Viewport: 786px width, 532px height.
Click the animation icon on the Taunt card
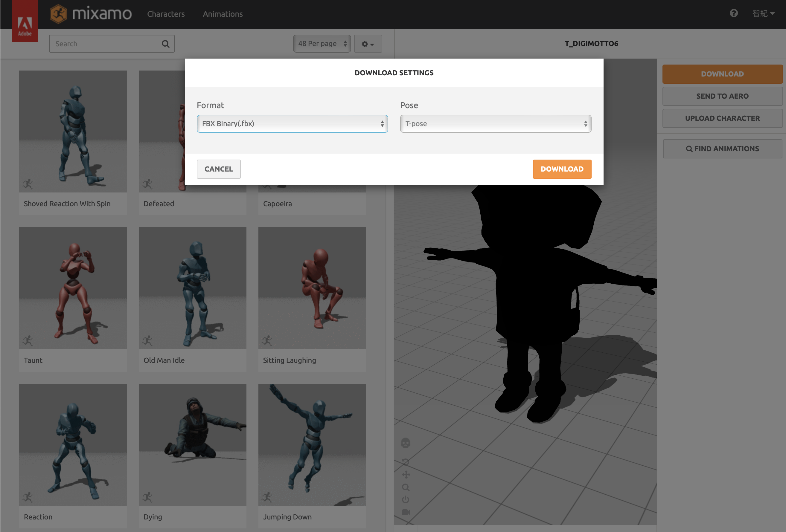click(x=28, y=340)
